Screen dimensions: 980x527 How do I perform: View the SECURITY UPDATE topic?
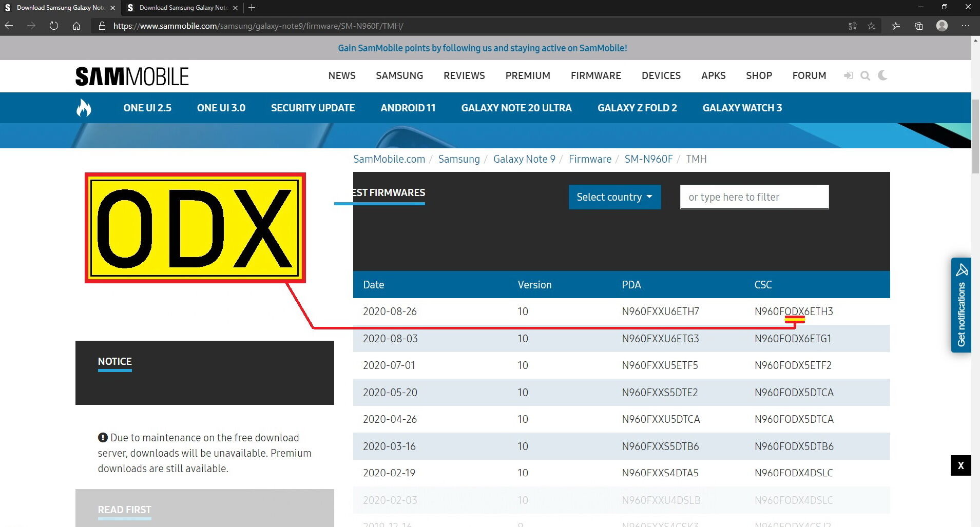pos(313,108)
